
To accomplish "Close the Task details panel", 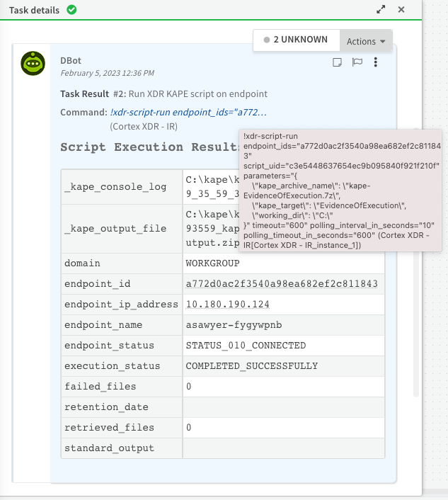I will [x=401, y=10].
